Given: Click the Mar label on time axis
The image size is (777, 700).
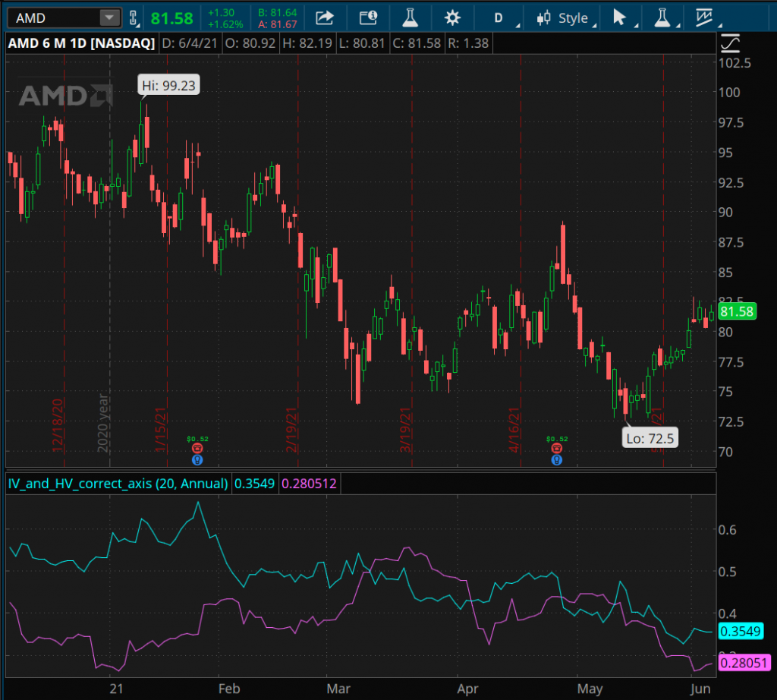Looking at the screenshot, I should click(x=338, y=689).
